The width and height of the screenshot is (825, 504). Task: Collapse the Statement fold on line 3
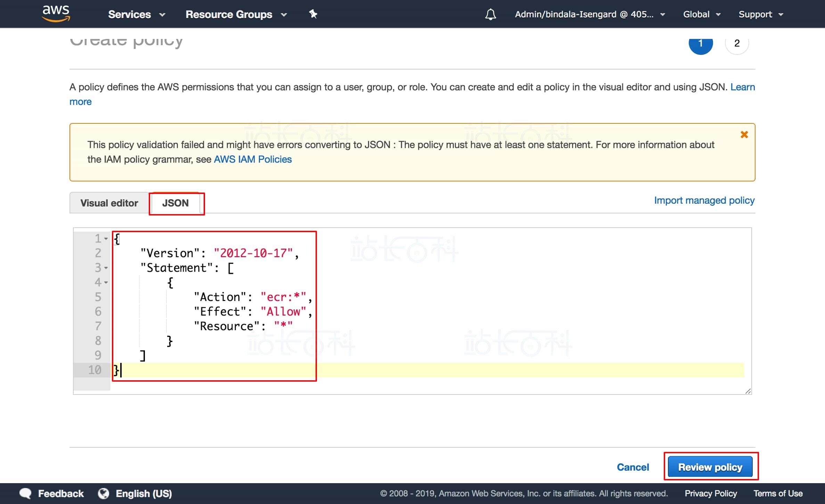pyautogui.click(x=106, y=268)
